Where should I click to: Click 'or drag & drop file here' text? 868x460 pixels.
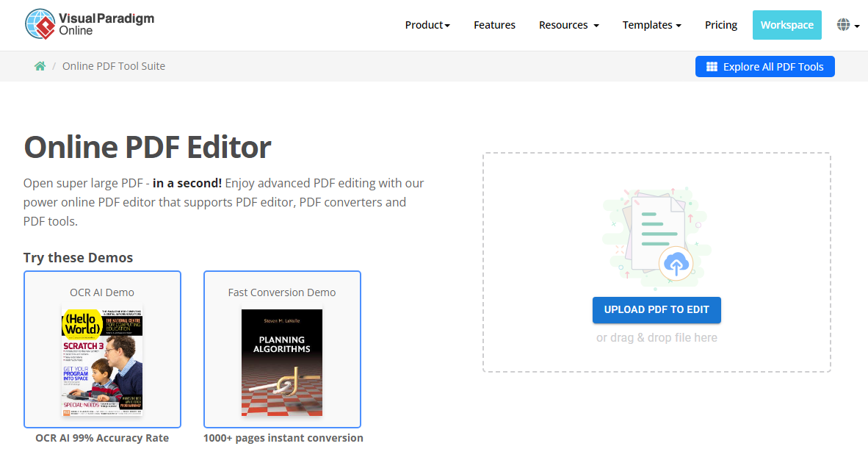tap(657, 337)
